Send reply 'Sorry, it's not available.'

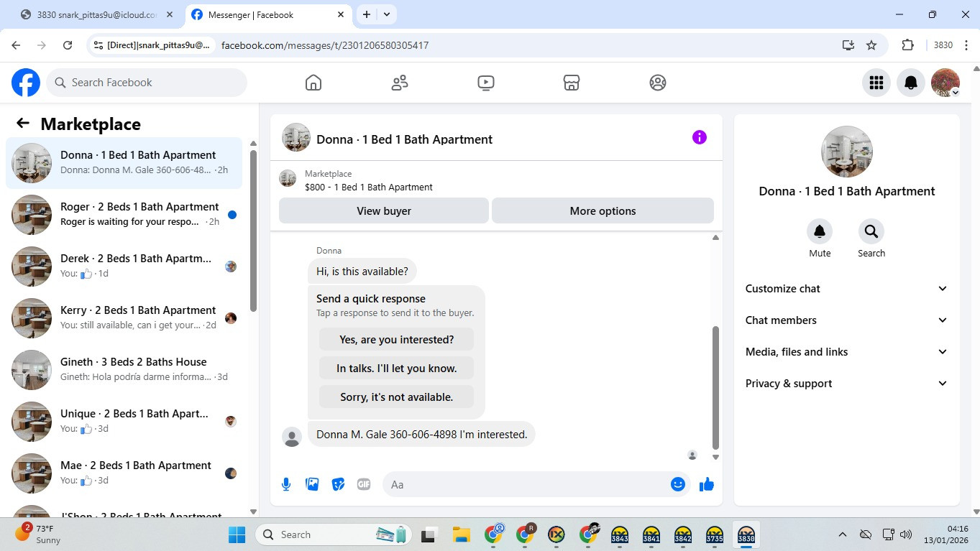point(396,397)
